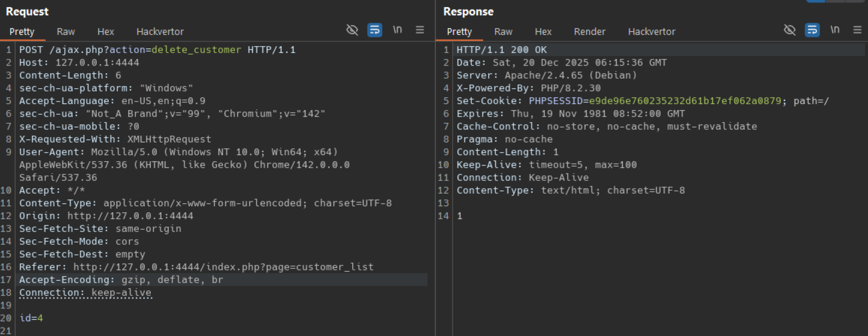Click the id=4 request body line
Screen dimensions: 868x336
[31, 318]
